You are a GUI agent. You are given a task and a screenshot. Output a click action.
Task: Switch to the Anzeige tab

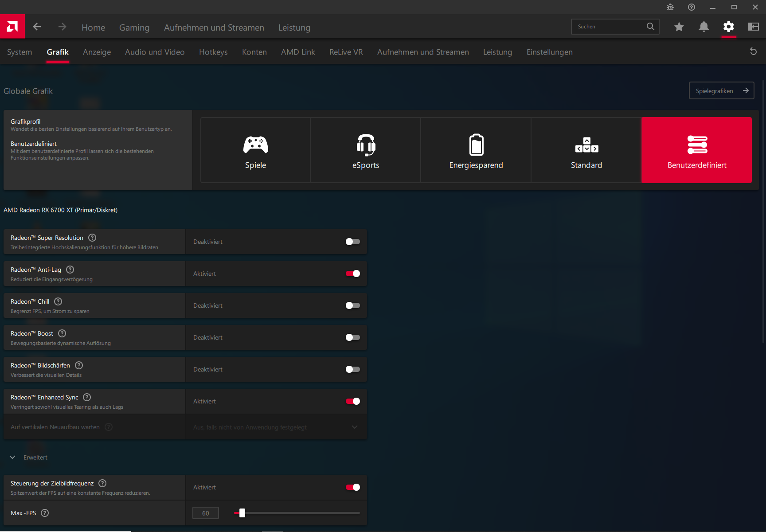click(97, 52)
